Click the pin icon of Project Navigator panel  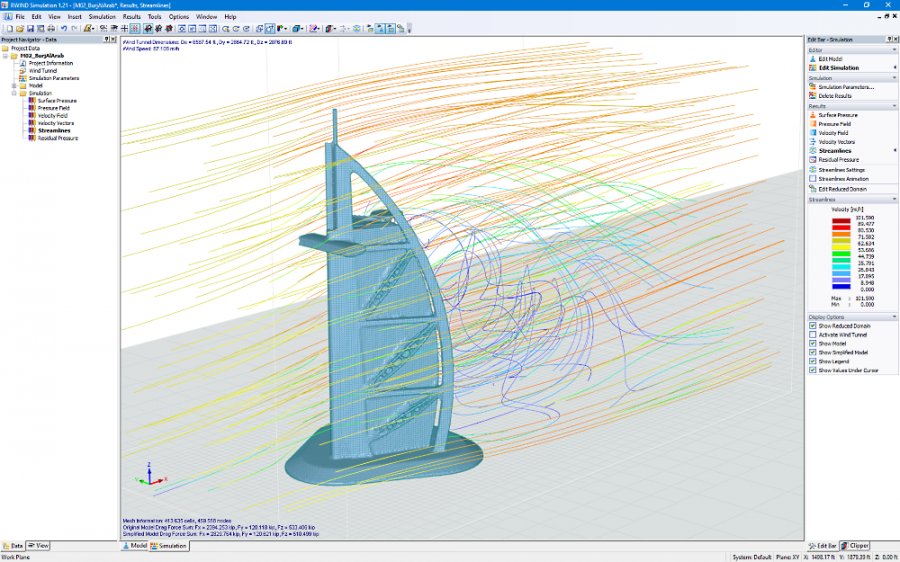click(x=107, y=40)
